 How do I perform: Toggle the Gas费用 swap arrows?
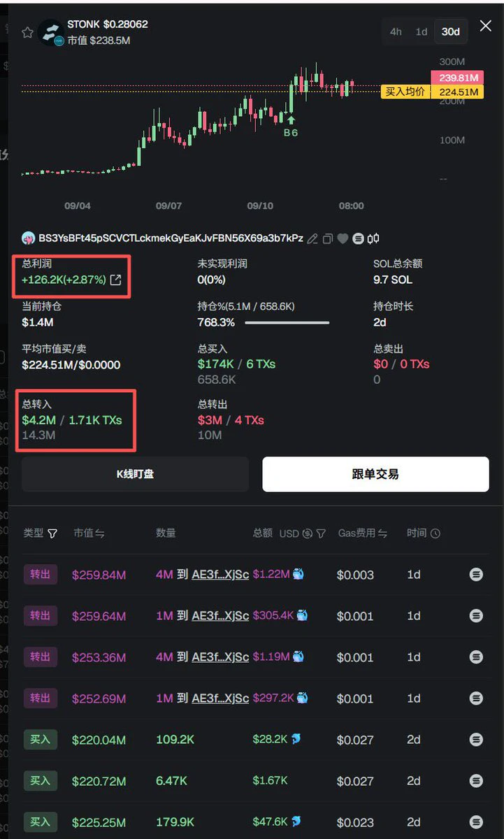[382, 533]
